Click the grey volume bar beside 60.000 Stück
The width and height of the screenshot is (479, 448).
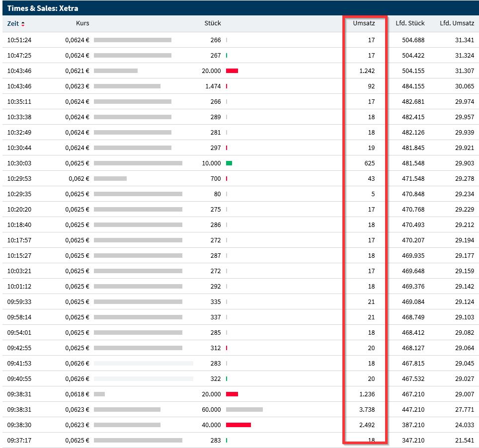[x=244, y=410]
